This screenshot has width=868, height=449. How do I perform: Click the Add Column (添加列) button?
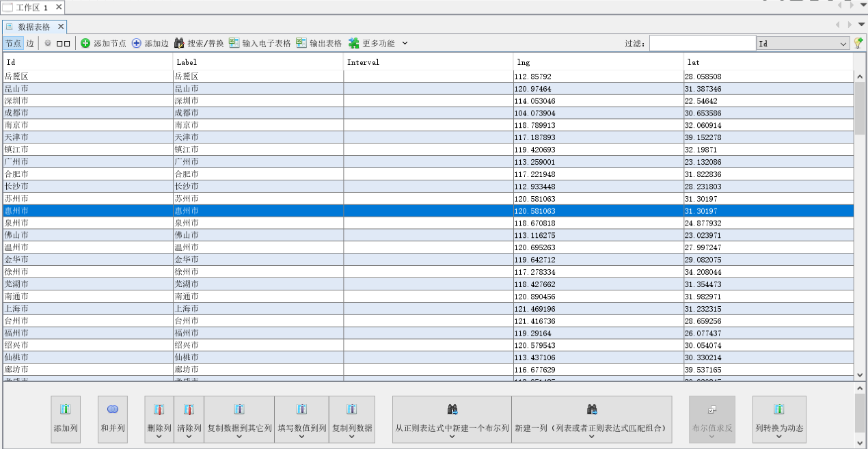pyautogui.click(x=66, y=419)
